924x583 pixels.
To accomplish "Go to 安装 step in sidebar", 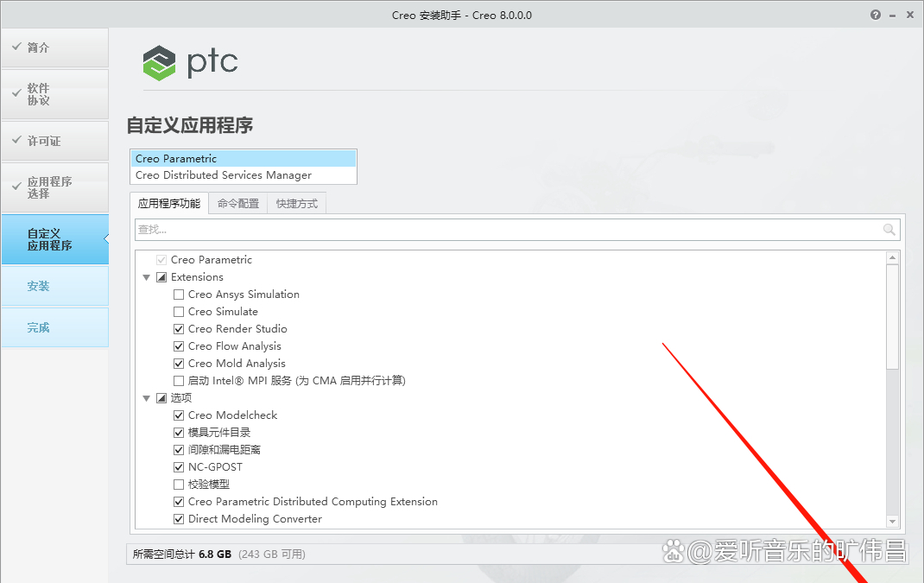I will click(x=54, y=286).
